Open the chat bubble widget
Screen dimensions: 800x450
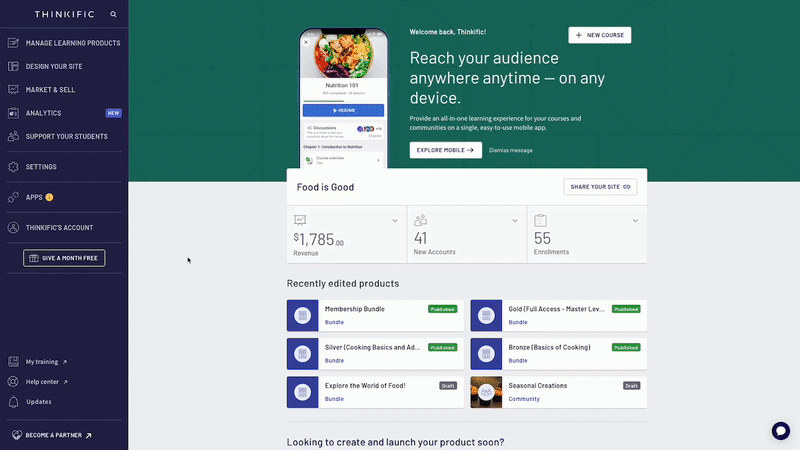pos(781,431)
